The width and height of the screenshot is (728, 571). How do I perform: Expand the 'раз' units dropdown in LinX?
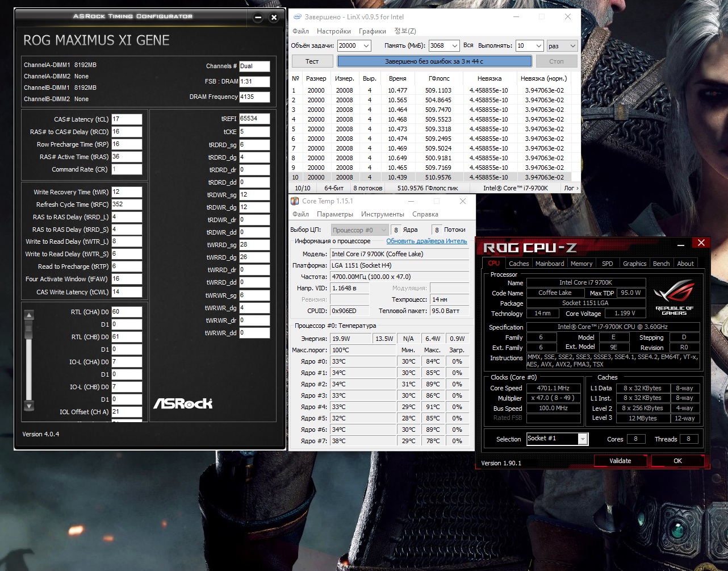(572, 45)
